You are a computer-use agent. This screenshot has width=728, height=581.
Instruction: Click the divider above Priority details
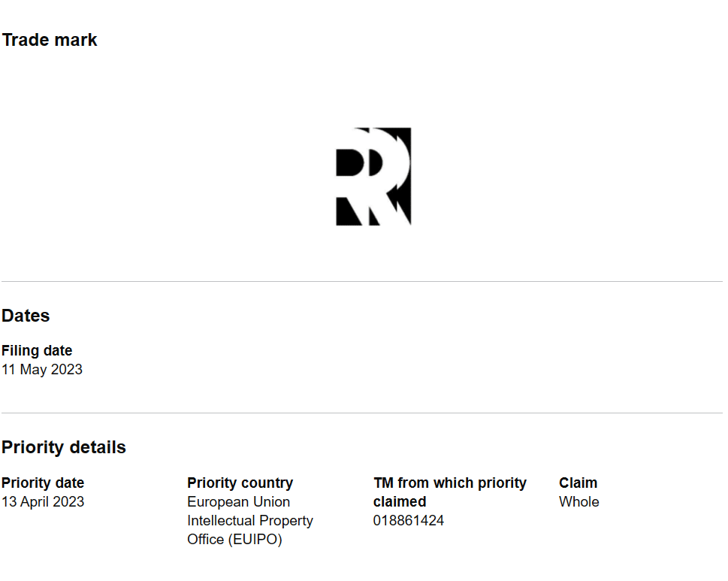point(361,413)
